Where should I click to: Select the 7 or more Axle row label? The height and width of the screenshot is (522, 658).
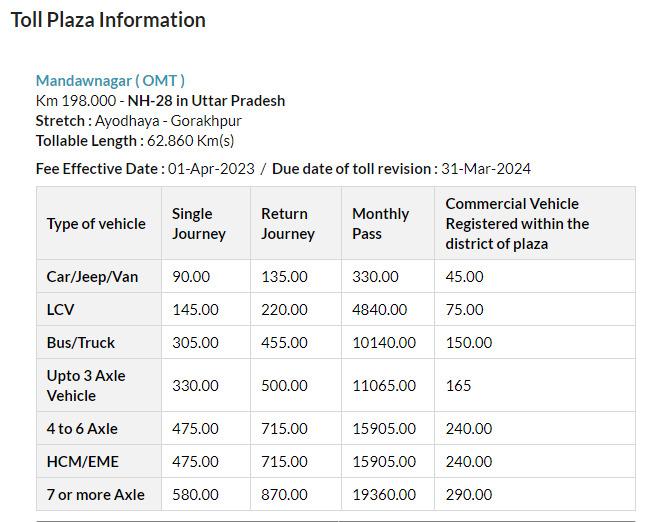tap(95, 495)
